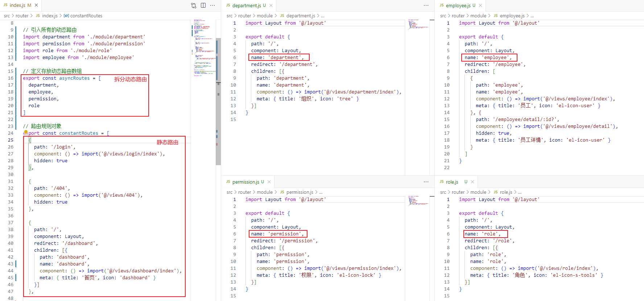Click JS icon beside index.js in breadcrumb

coord(38,16)
